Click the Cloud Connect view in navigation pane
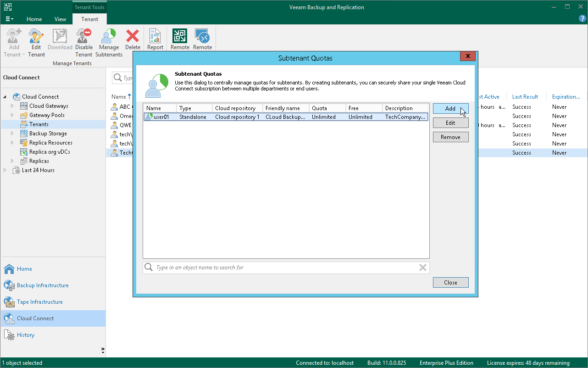This screenshot has height=368, width=588. click(x=53, y=318)
